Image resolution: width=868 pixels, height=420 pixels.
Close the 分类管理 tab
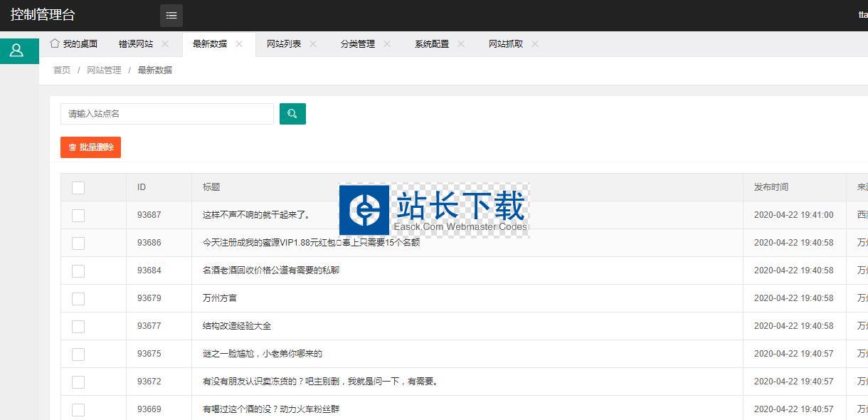point(387,44)
